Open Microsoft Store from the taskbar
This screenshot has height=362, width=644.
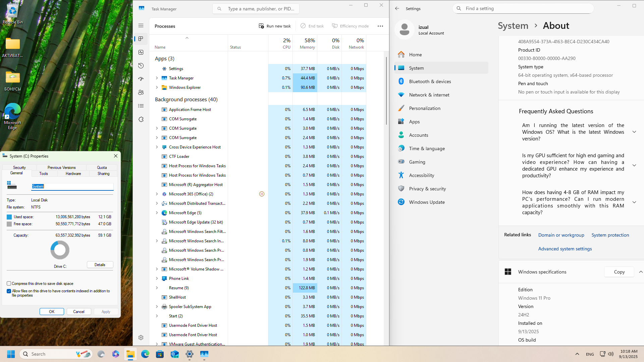click(160, 354)
